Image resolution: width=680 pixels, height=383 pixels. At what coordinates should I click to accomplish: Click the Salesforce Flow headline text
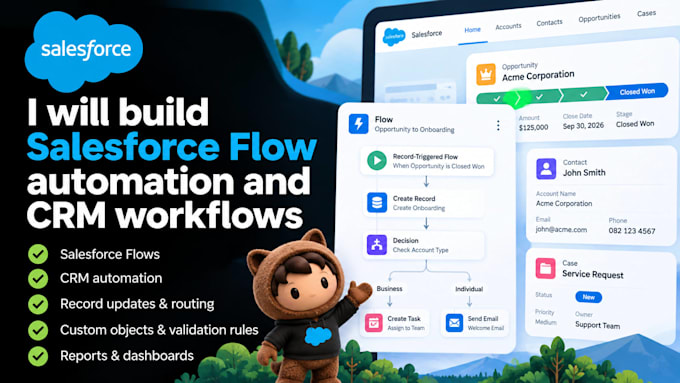coord(172,147)
